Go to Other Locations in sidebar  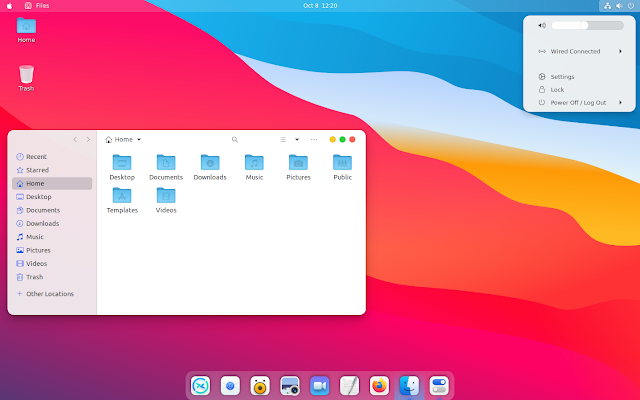(x=52, y=294)
